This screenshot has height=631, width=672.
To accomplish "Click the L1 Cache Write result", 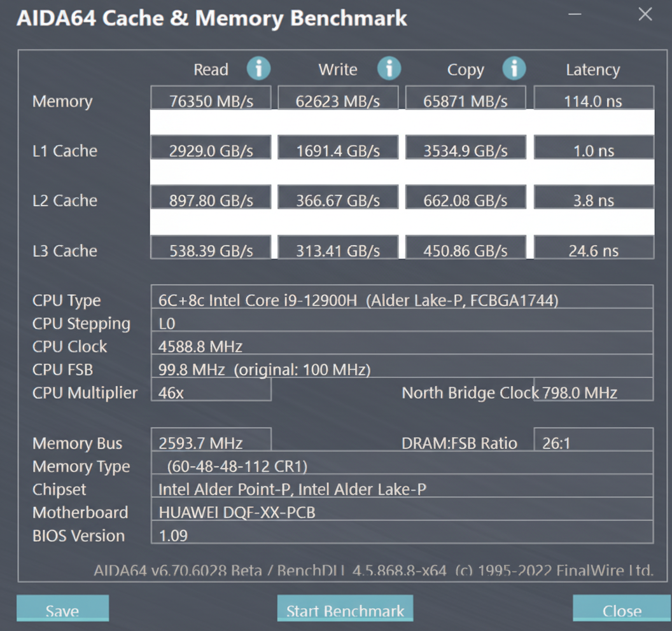I will [338, 149].
